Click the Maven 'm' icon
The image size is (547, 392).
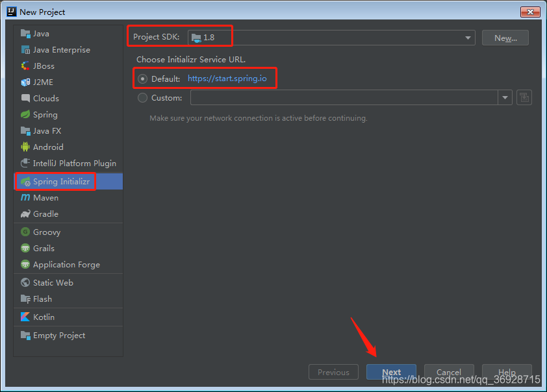coord(25,197)
